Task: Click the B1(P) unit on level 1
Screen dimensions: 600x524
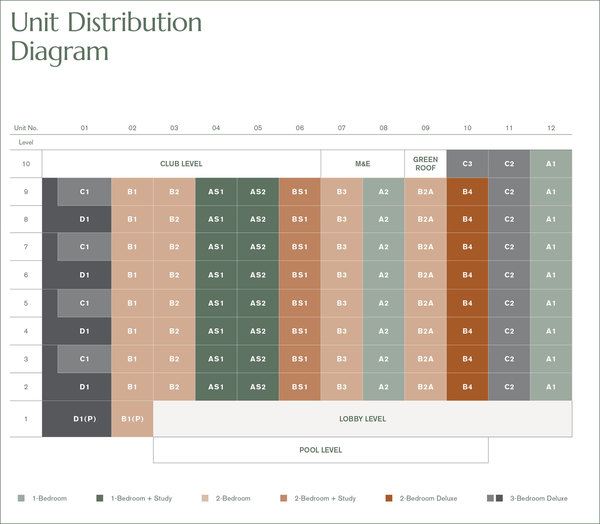Action: coord(132,419)
